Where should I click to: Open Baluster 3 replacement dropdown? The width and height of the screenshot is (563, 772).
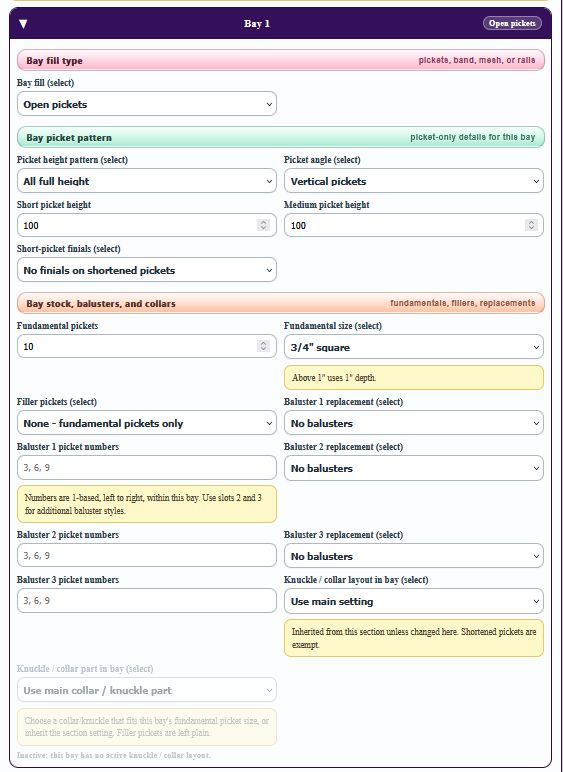point(414,556)
